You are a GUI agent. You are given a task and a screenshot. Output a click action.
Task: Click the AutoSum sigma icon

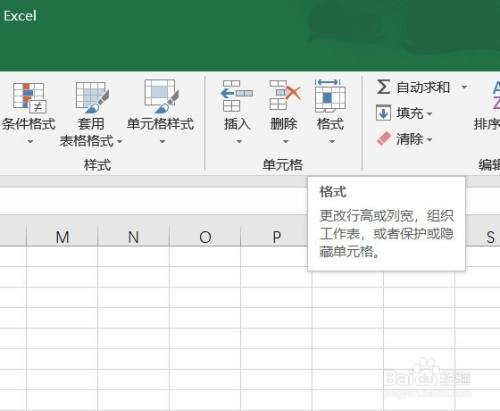(x=383, y=87)
